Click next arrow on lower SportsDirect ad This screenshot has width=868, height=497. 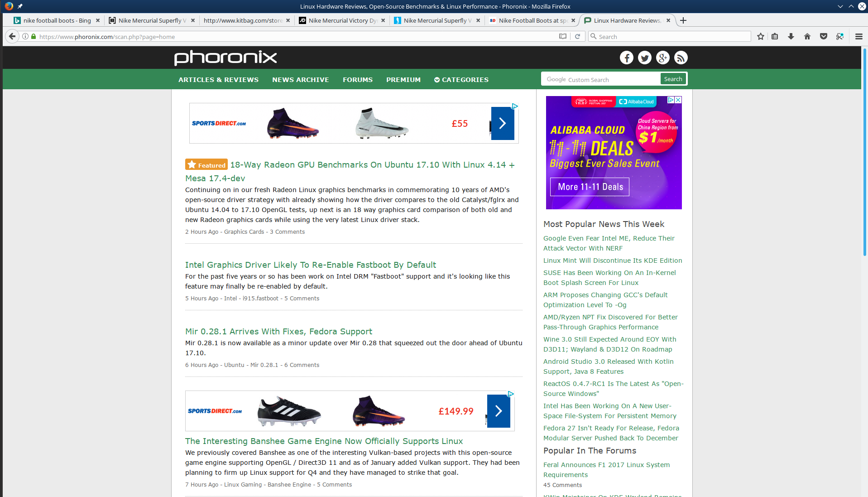(499, 411)
